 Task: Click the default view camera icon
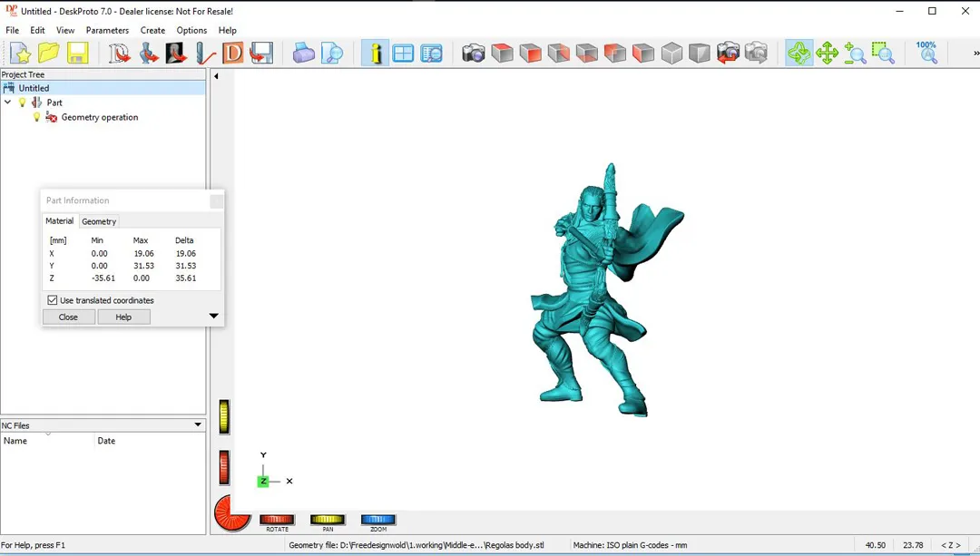click(x=474, y=54)
